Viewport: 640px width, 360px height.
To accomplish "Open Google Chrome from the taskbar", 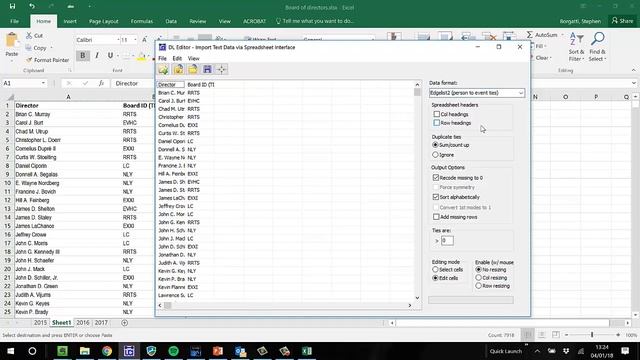I will pyautogui.click(x=107, y=351).
